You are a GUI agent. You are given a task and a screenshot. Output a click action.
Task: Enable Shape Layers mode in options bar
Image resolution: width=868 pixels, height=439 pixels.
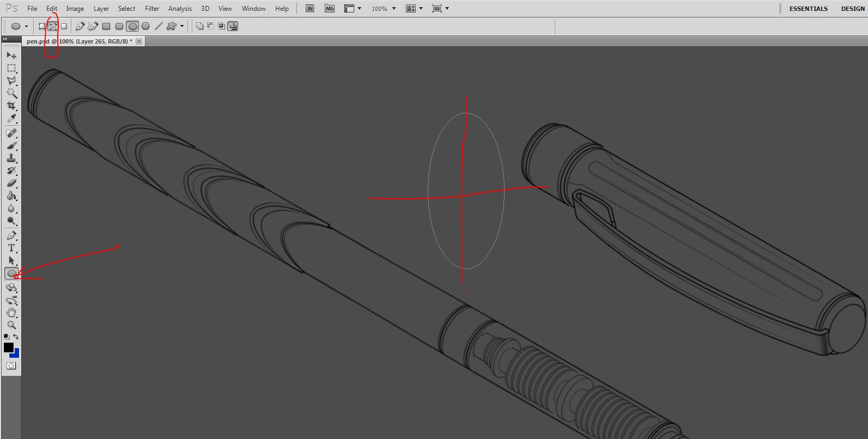pyautogui.click(x=42, y=26)
